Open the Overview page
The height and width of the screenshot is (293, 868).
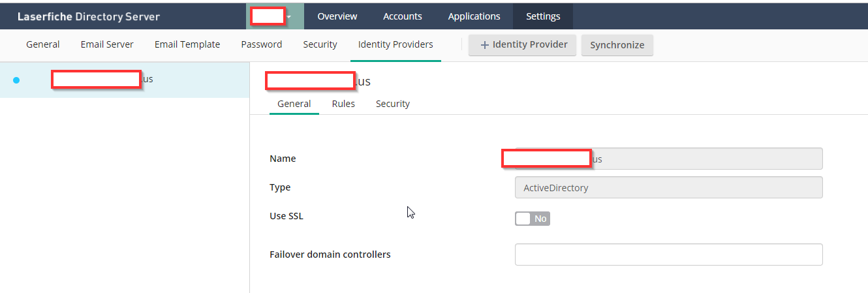coord(337,16)
